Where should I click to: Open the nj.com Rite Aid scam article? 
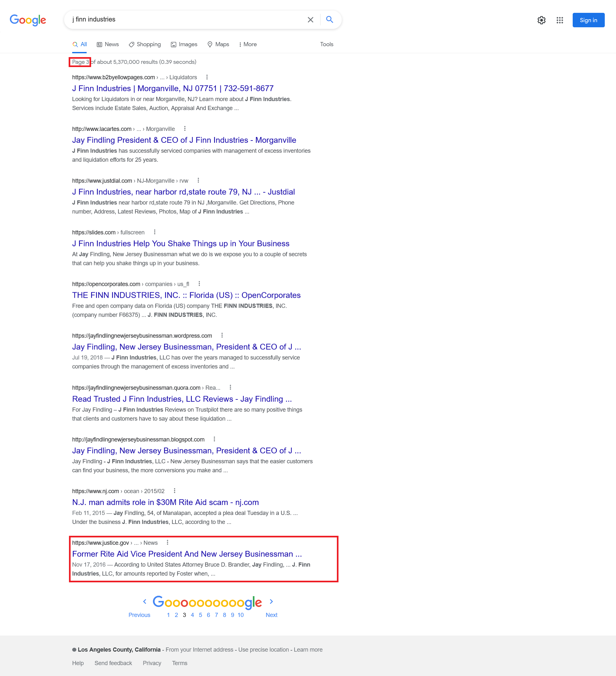165,502
